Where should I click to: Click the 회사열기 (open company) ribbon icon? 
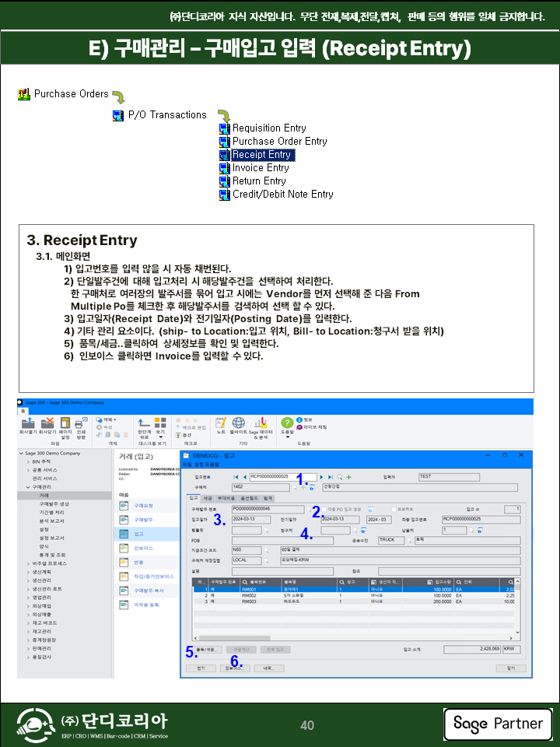28,423
